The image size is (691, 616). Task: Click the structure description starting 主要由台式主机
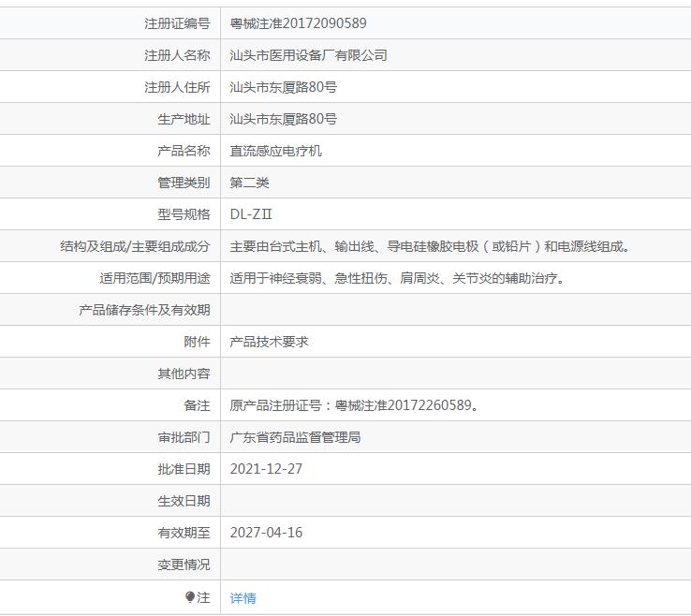coord(430,246)
